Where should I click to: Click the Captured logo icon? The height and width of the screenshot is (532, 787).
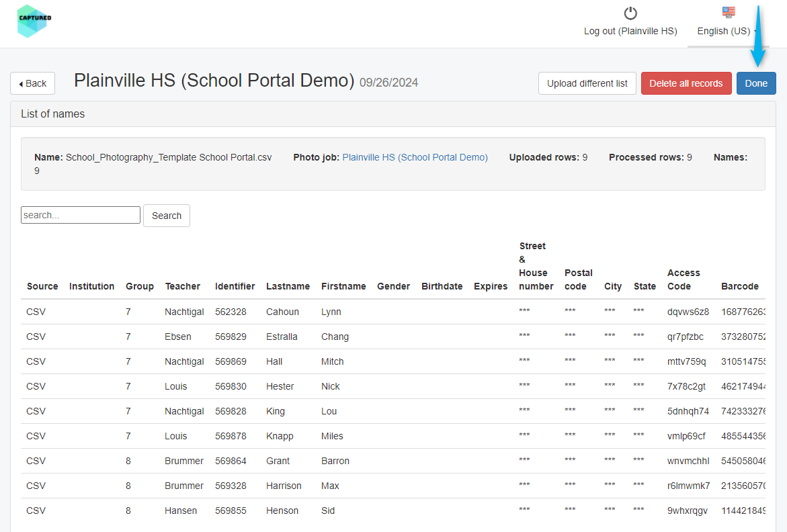[x=34, y=21]
